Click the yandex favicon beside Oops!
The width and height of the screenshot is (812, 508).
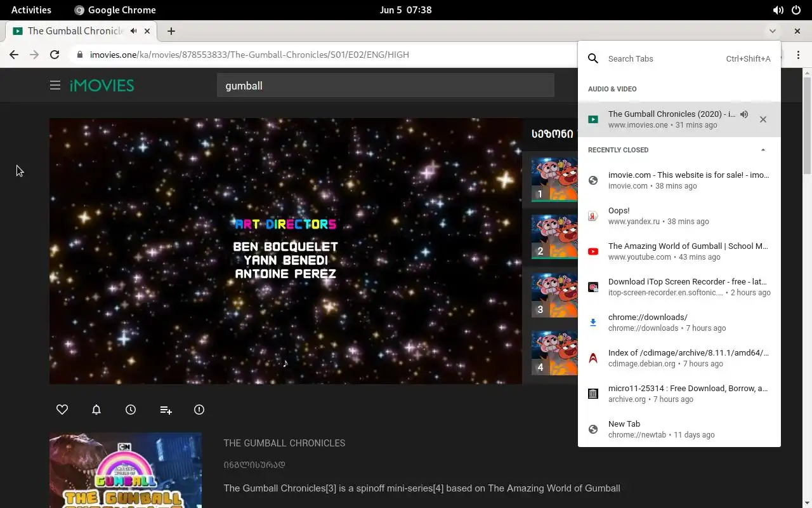point(593,216)
